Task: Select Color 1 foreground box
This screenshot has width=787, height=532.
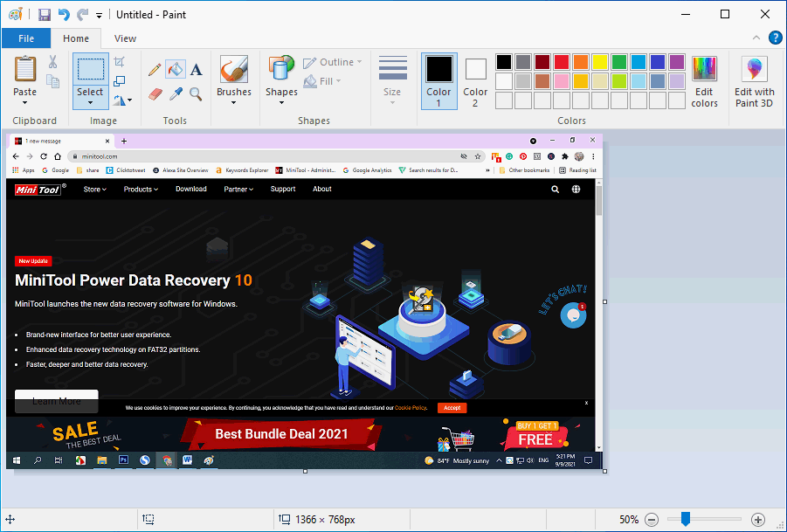Action: 439,80
